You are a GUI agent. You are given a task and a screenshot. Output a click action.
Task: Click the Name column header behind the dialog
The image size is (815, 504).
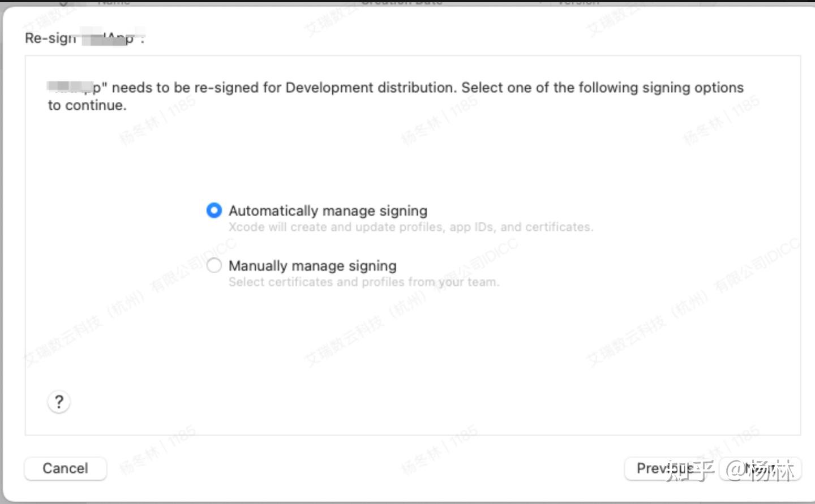pos(113,2)
